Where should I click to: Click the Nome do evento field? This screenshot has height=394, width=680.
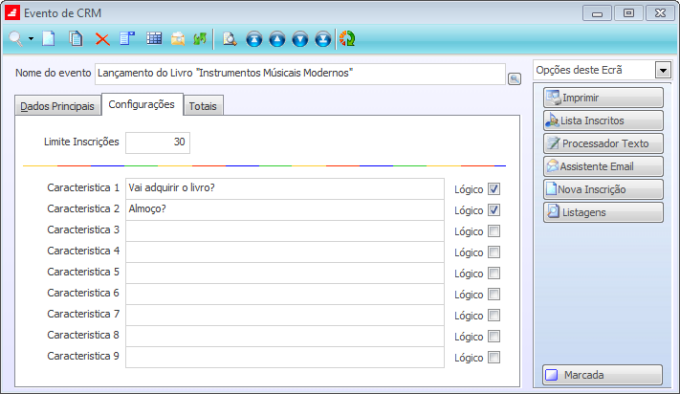(300, 73)
